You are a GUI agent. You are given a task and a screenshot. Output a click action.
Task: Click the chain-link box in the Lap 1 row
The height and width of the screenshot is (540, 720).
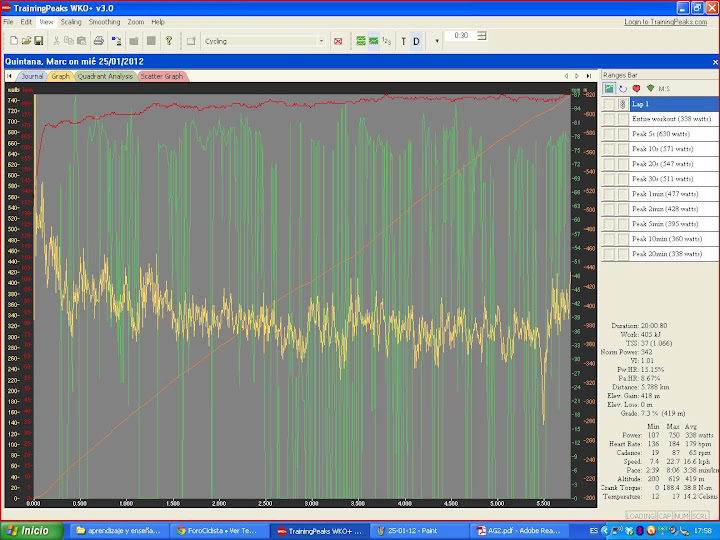click(x=623, y=104)
